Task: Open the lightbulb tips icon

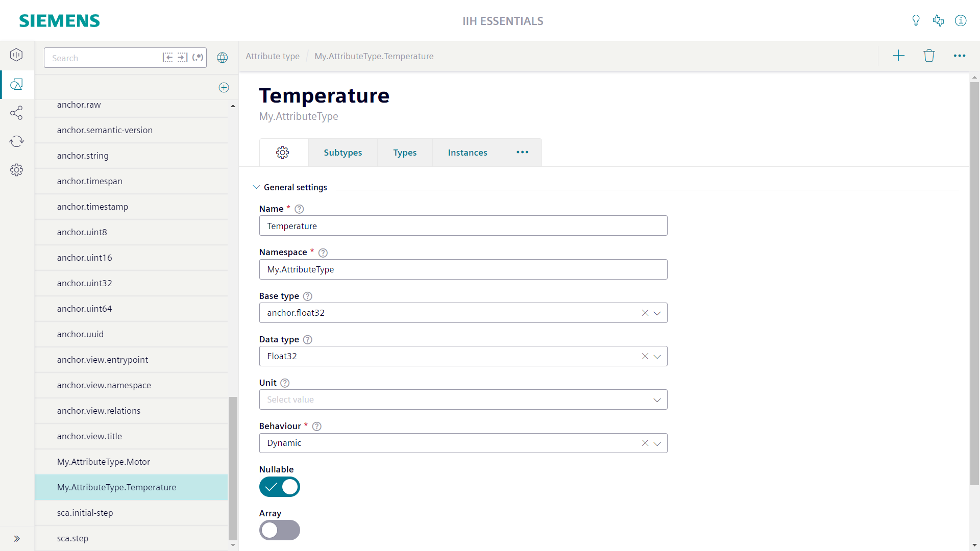Action: pos(916,20)
